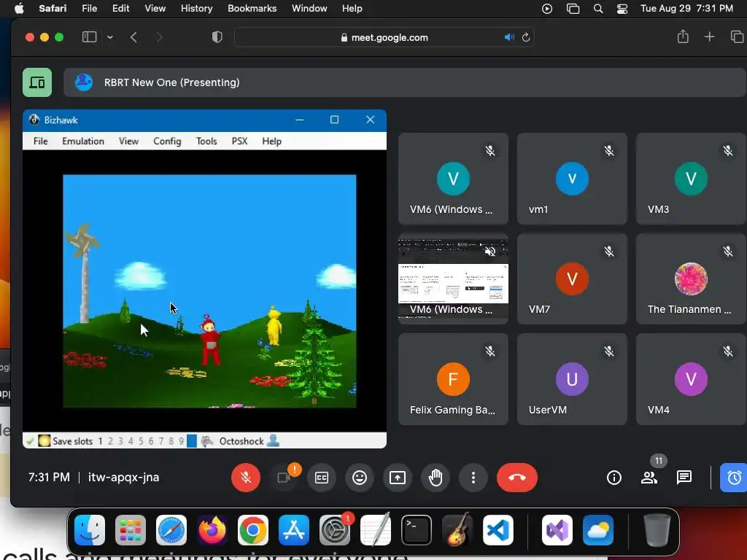Open Safari History menu

click(196, 9)
